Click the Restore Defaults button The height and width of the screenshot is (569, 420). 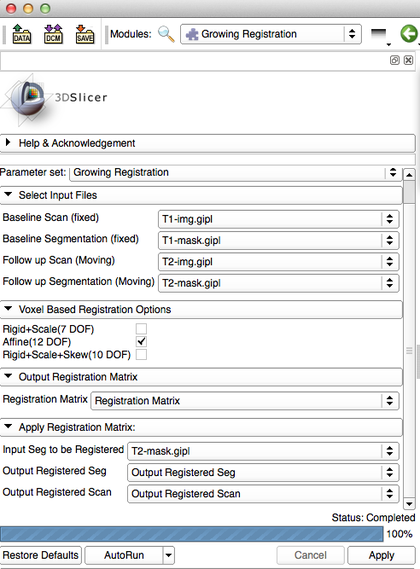41,555
